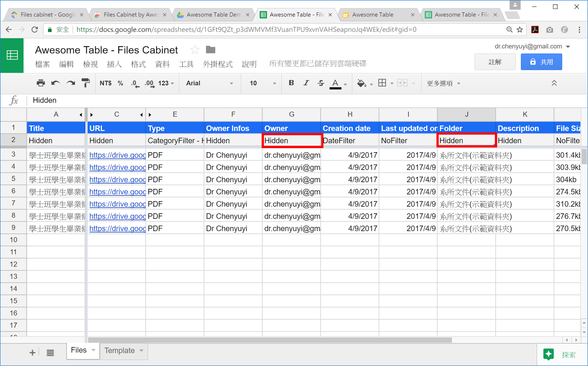The height and width of the screenshot is (366, 588).
Task: Open the Files sheet tab dropdown arrow
Action: (93, 350)
